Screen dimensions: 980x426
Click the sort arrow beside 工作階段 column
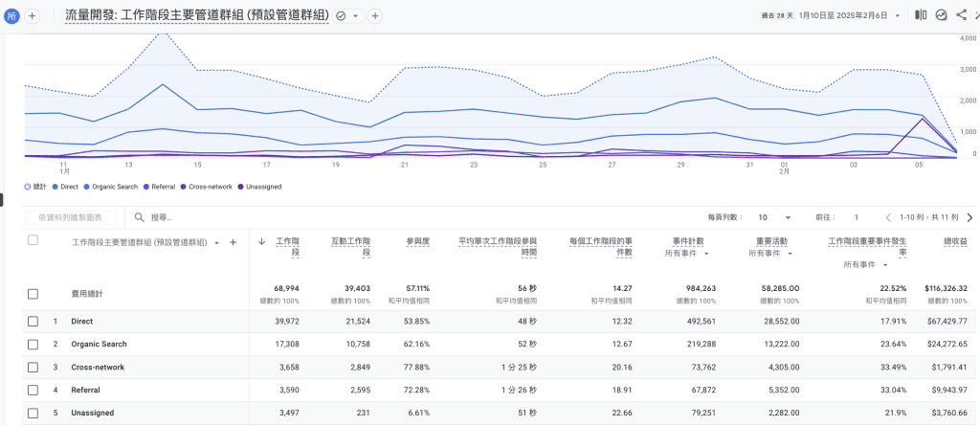(x=262, y=242)
